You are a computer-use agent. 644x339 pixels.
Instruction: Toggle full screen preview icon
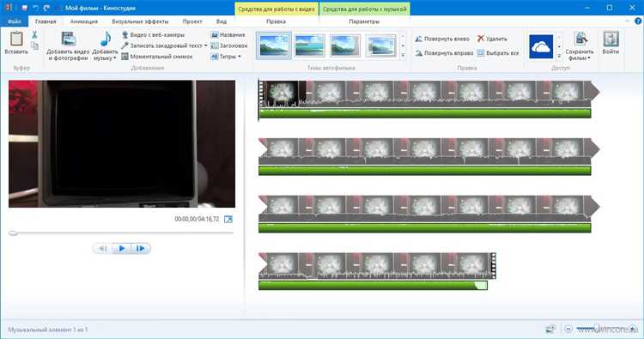[228, 219]
